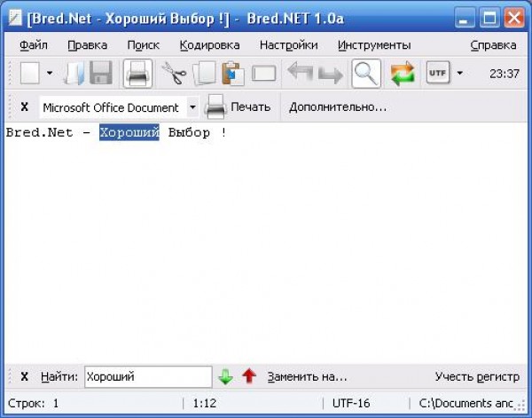
Task: Click the word Выбор in editor
Action: (x=189, y=132)
